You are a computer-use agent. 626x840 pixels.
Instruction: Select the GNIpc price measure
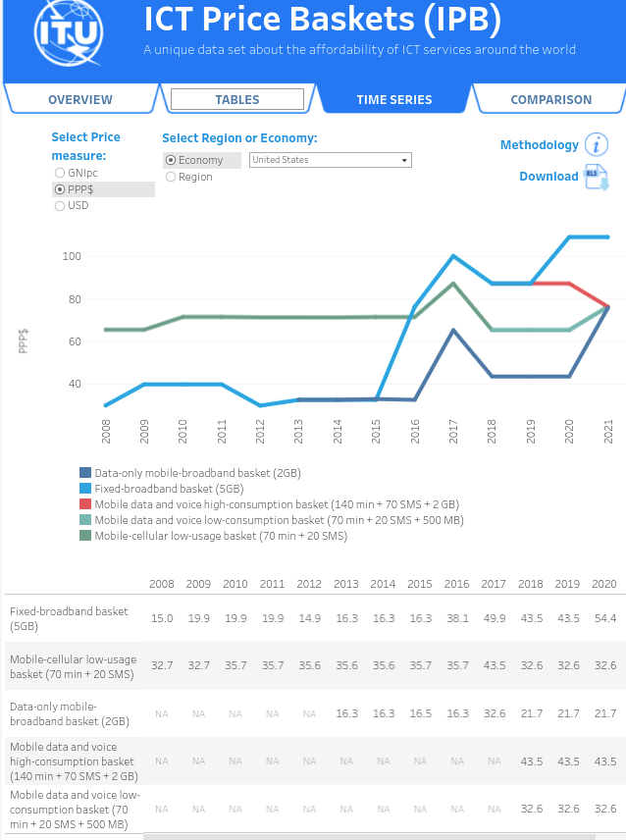60,173
